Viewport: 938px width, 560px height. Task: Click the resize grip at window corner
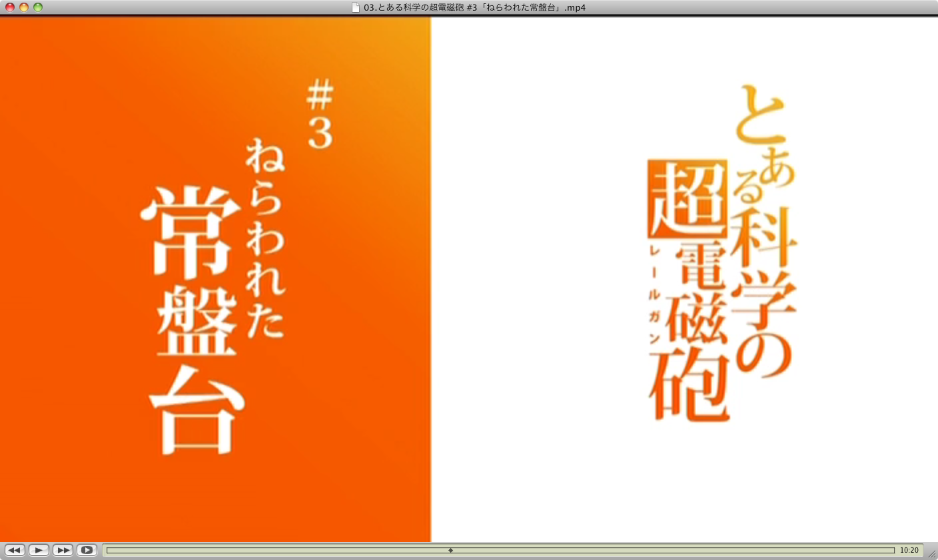tap(932, 554)
